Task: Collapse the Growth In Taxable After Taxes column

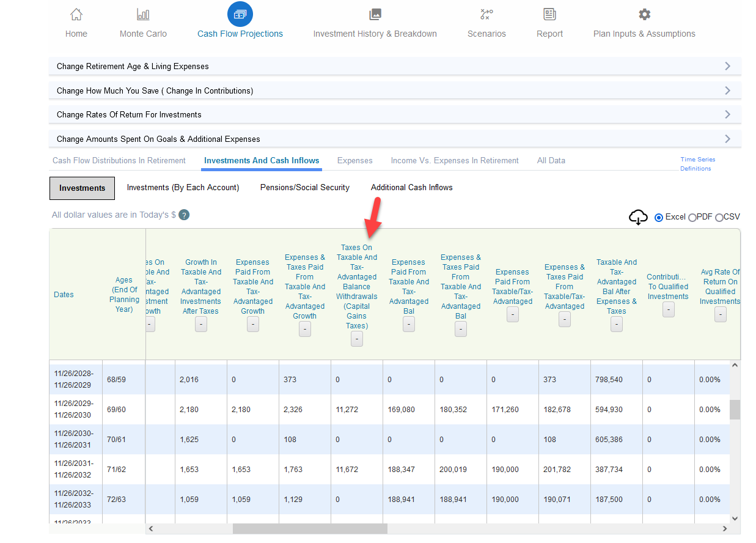Action: coord(201,325)
